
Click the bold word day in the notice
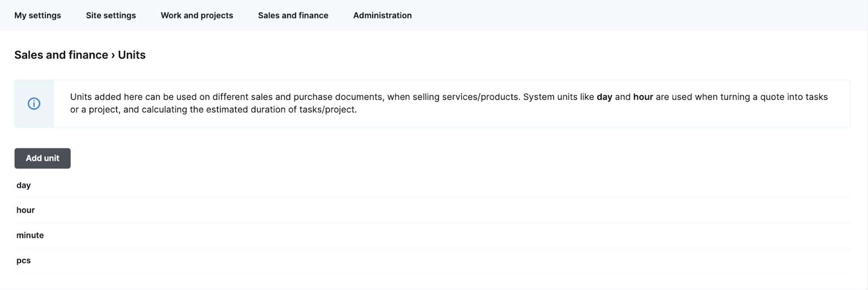(x=604, y=97)
